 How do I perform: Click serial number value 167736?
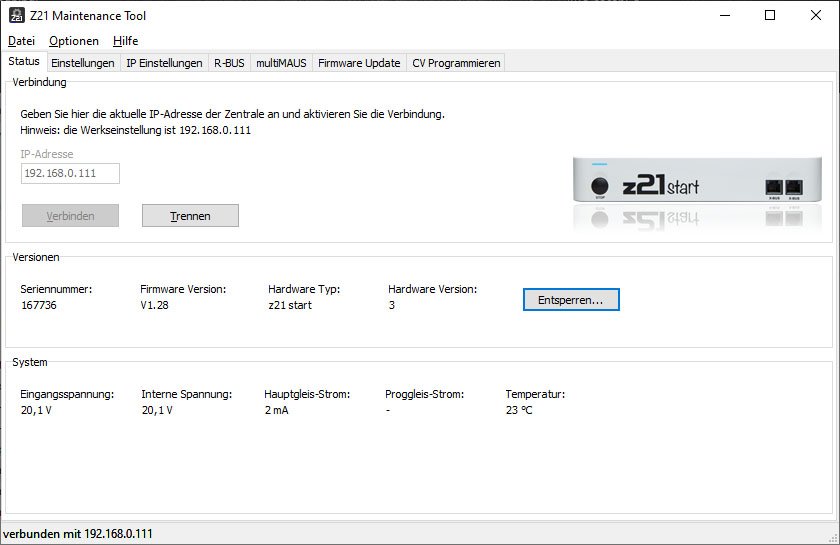[39, 305]
